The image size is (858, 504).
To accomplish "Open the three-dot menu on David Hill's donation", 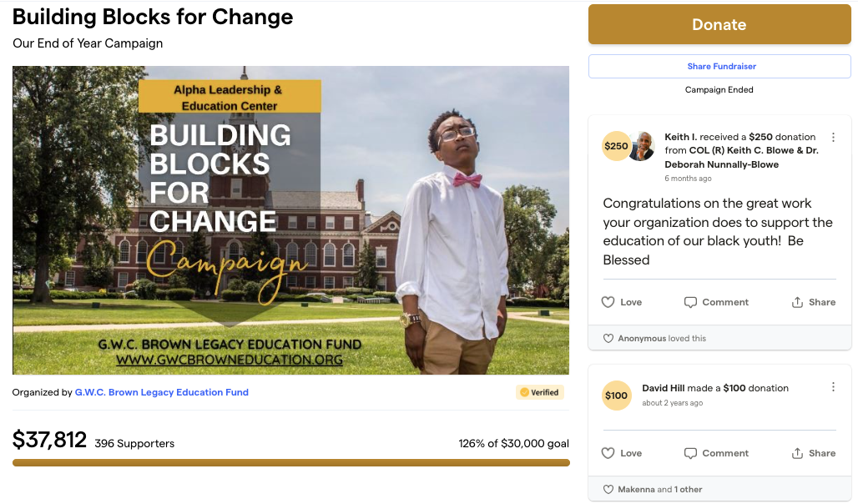I will (x=833, y=387).
